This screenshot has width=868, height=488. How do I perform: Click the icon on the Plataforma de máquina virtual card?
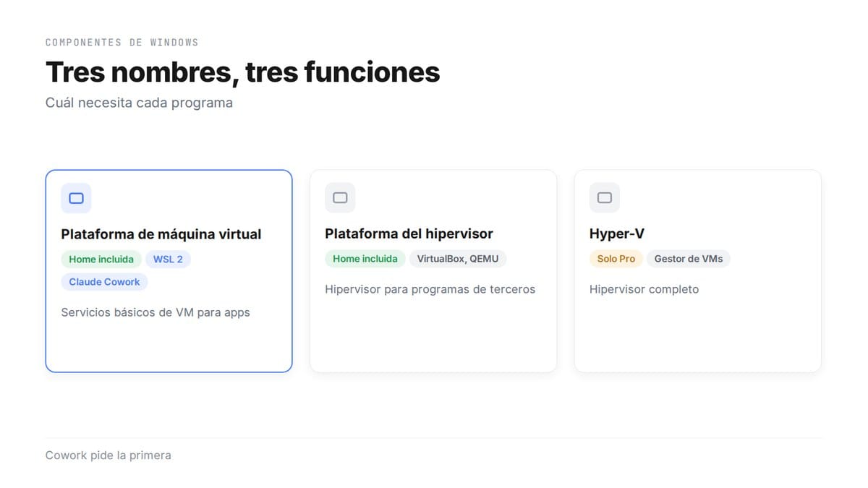(x=76, y=198)
